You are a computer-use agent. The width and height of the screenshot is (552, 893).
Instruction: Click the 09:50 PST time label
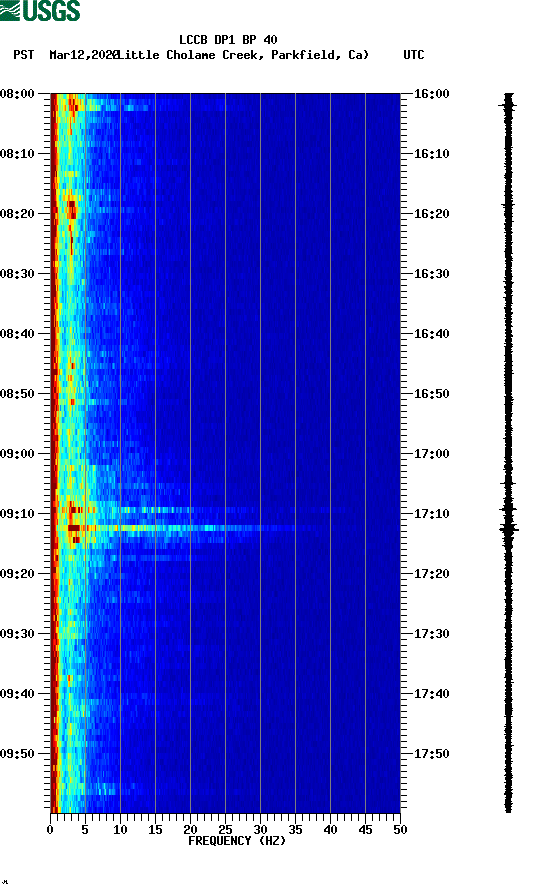[x=17, y=754]
